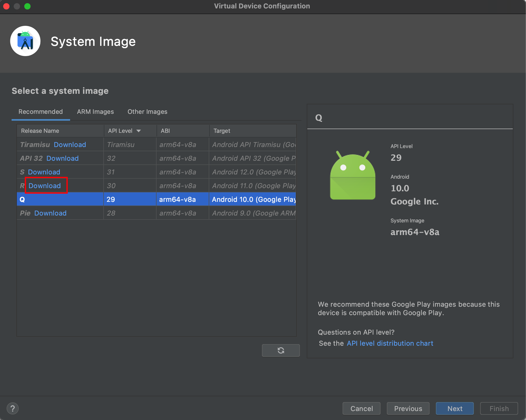Go back with the Previous button
Viewport: 526px width, 420px height.
point(408,408)
